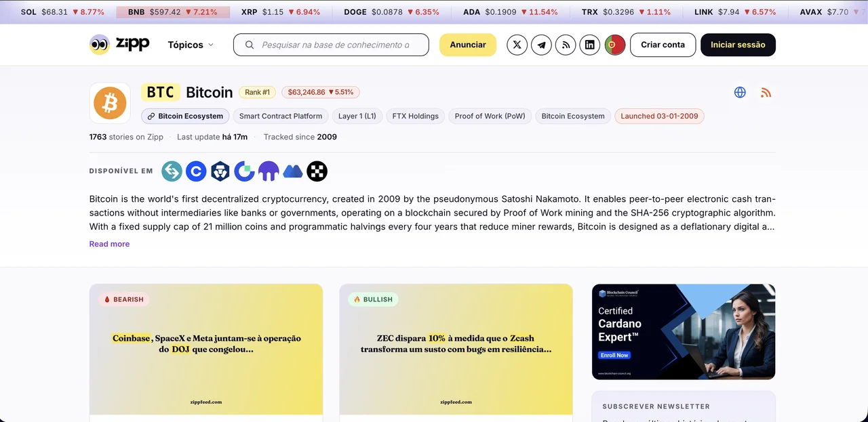Click the Launched 03-01-2009 badge
Screen dimensions: 868x422
click(x=660, y=116)
